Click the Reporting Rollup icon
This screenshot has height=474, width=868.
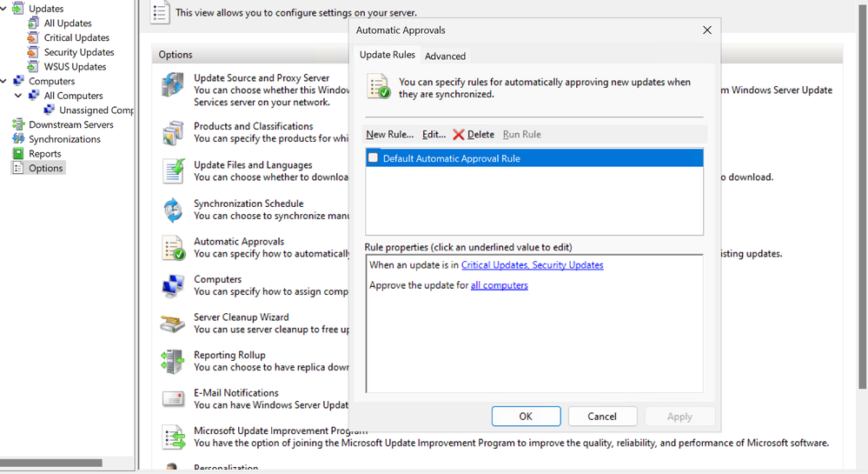(x=172, y=362)
